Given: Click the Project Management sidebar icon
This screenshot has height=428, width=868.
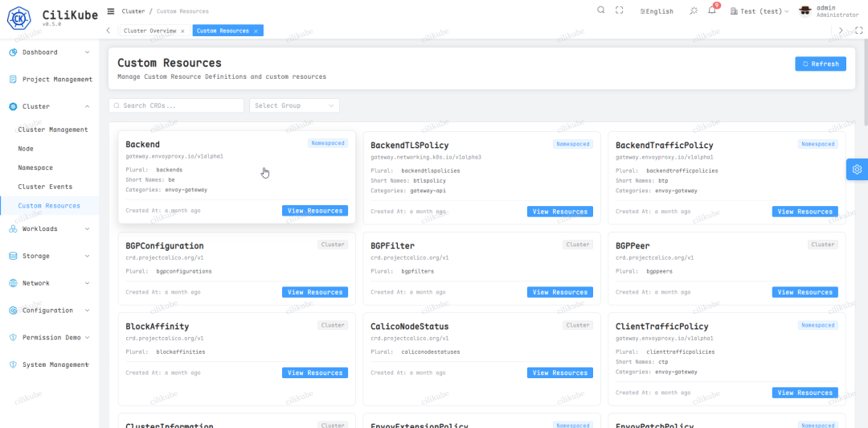Looking at the screenshot, I should [14, 80].
